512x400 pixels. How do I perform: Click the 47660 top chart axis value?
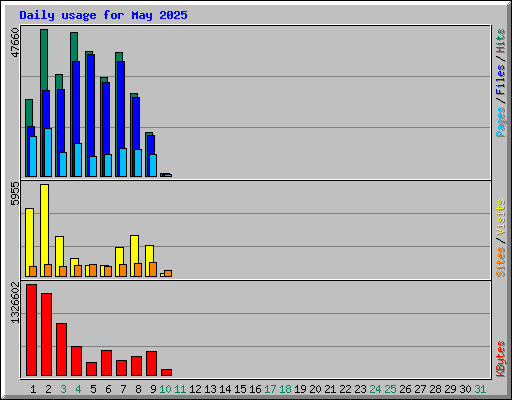[x=15, y=43]
